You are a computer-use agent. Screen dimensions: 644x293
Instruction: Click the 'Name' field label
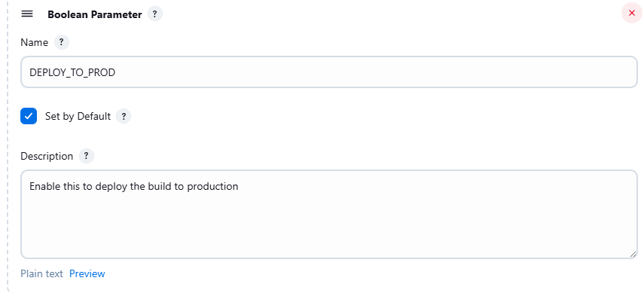(34, 42)
